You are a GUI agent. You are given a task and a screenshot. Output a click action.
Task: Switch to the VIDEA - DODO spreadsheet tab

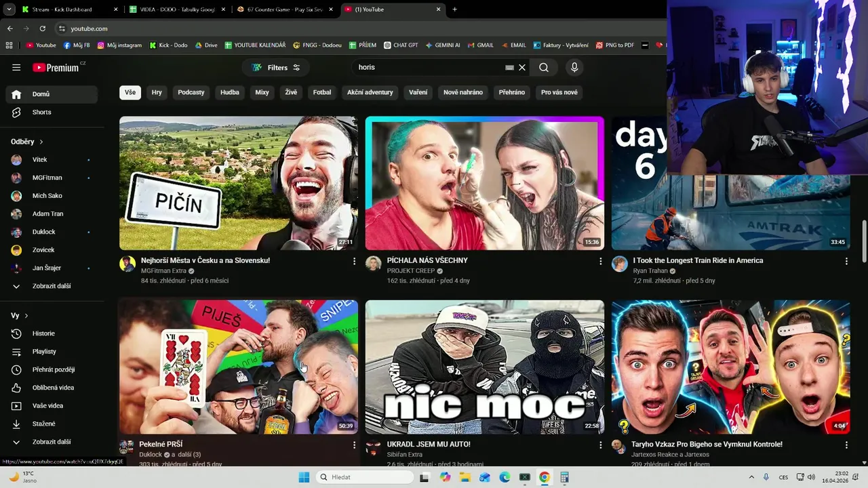[178, 9]
